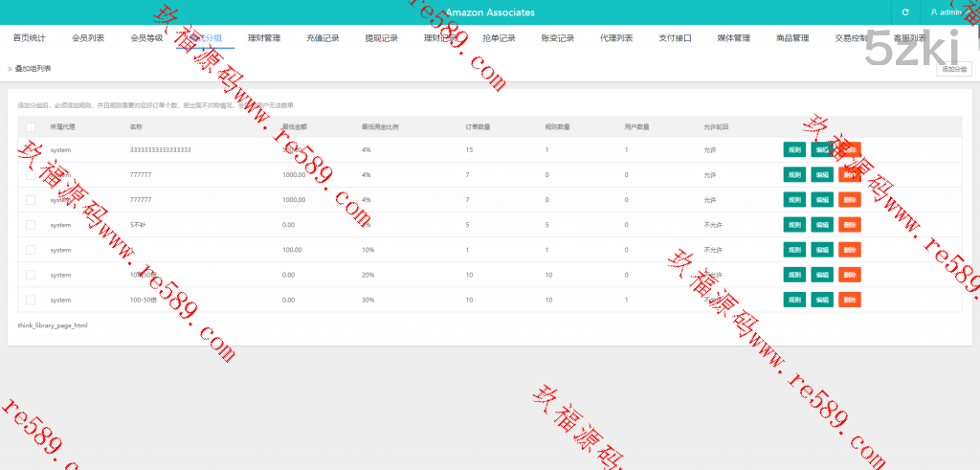Switch to 会员列表 tab
The width and height of the screenshot is (980, 470).
pos(88,38)
